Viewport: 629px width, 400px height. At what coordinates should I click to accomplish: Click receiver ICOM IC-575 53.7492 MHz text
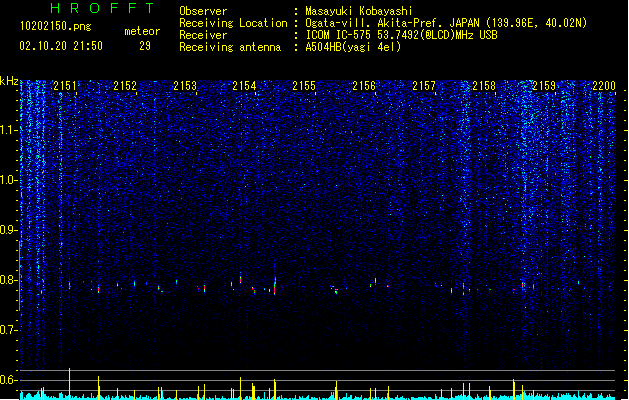coord(401,35)
